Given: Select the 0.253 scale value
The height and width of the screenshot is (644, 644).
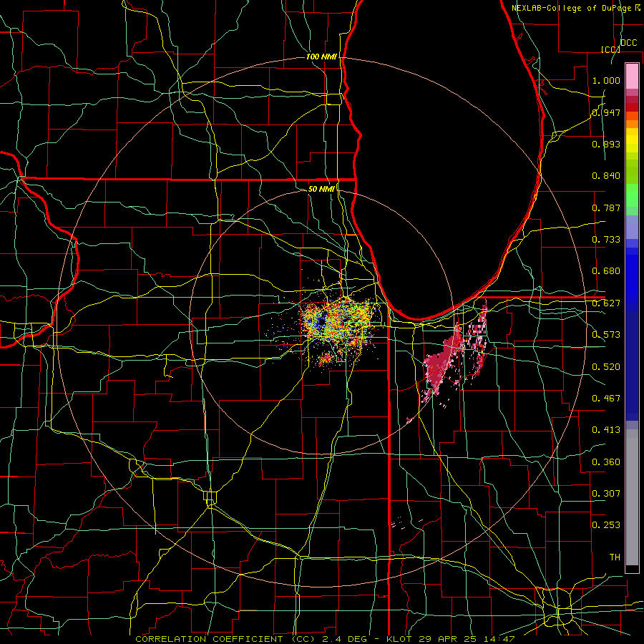Looking at the screenshot, I should click(606, 525).
